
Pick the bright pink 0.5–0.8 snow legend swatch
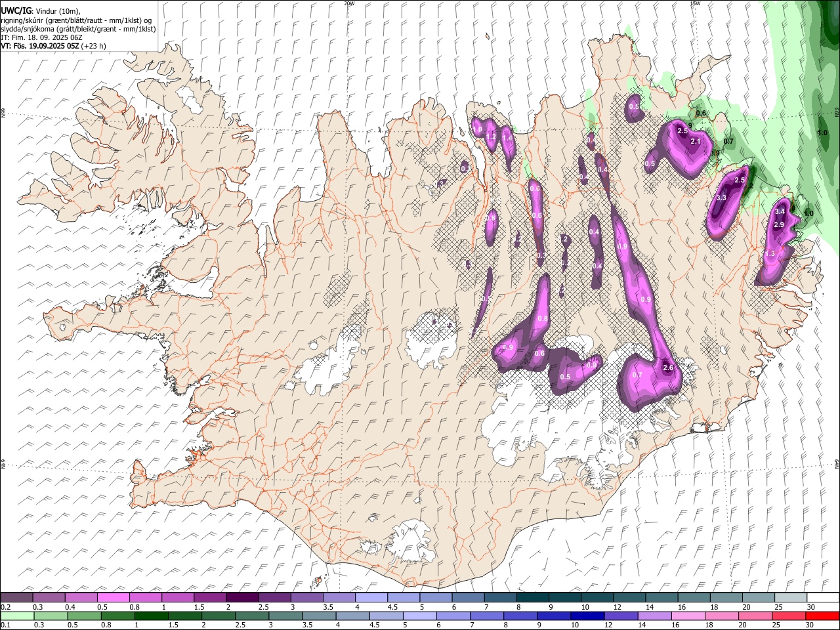click(x=114, y=598)
